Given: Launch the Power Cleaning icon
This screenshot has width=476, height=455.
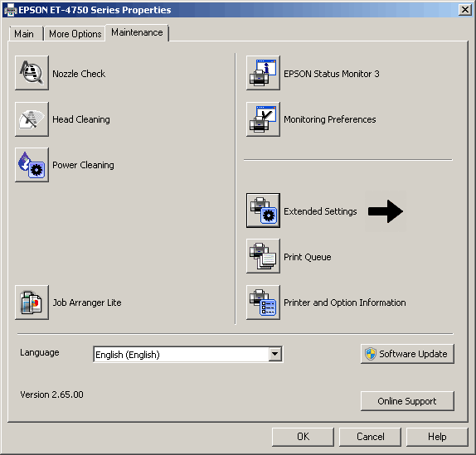Looking at the screenshot, I should (x=32, y=165).
